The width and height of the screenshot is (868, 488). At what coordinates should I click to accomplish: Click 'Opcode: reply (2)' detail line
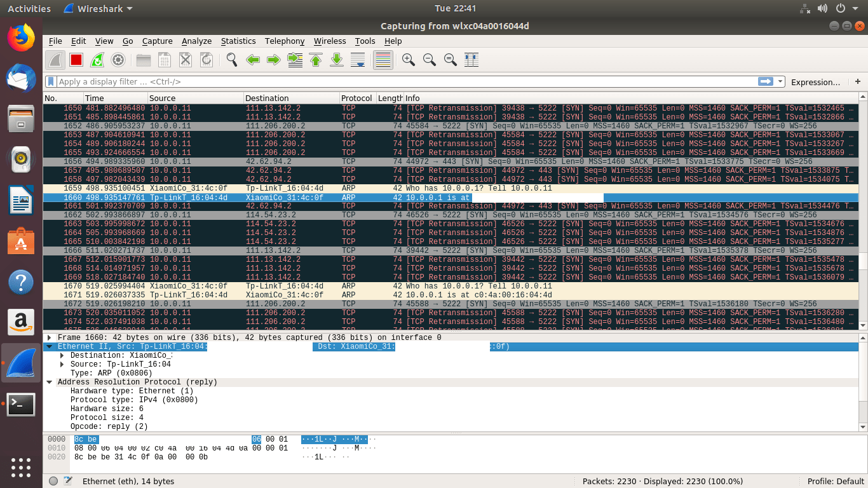[109, 426]
